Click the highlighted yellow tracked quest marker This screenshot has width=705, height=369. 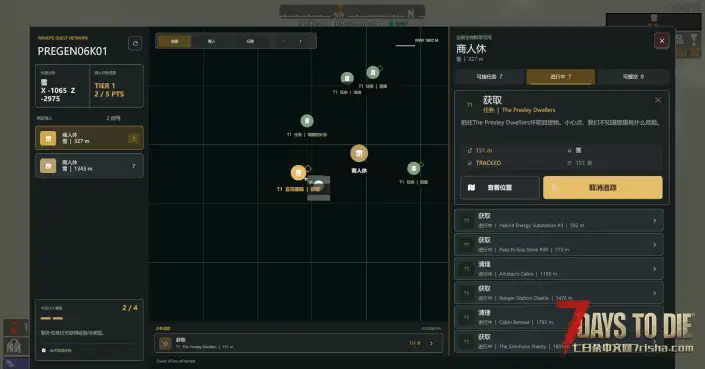coord(298,173)
